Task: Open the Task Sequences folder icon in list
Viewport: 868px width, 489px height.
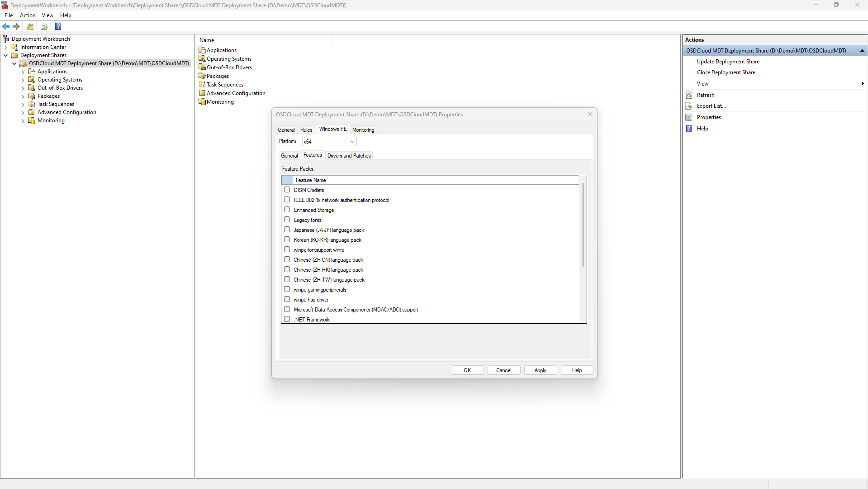Action: click(x=202, y=85)
